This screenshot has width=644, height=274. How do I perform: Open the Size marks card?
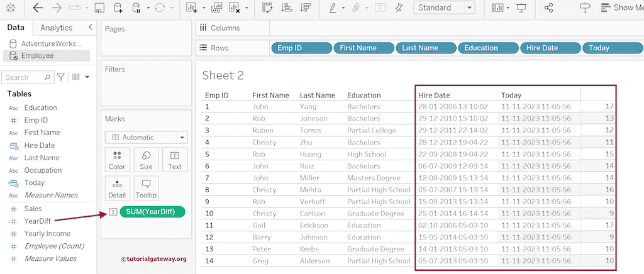[146, 160]
